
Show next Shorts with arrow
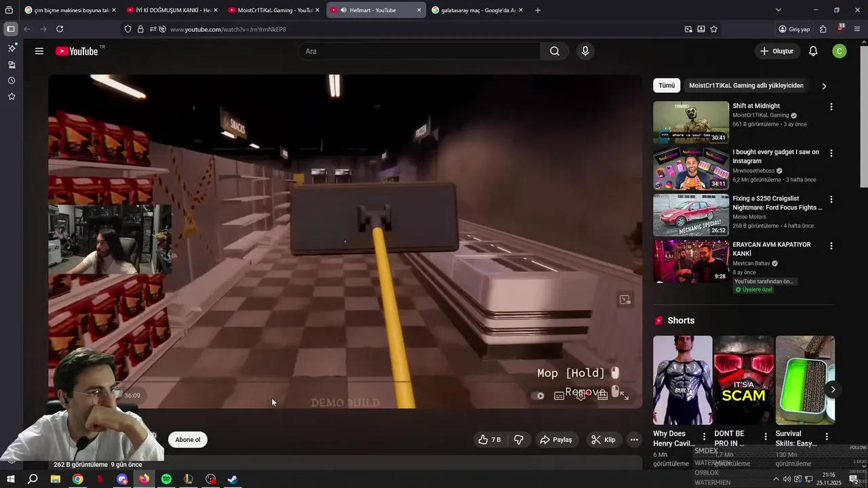(x=833, y=390)
